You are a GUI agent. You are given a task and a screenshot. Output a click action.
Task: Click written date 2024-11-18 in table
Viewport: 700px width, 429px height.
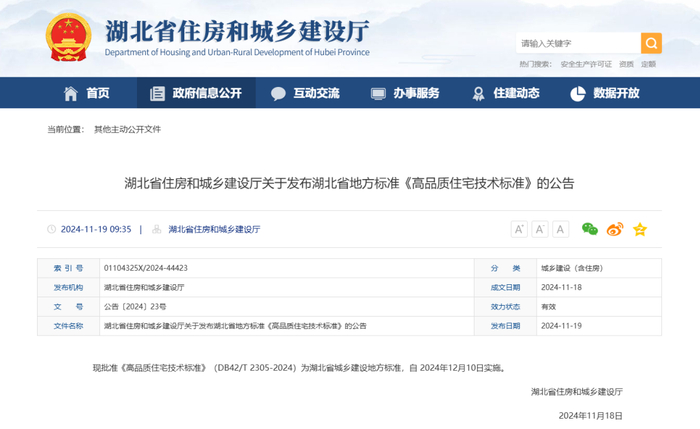562,287
